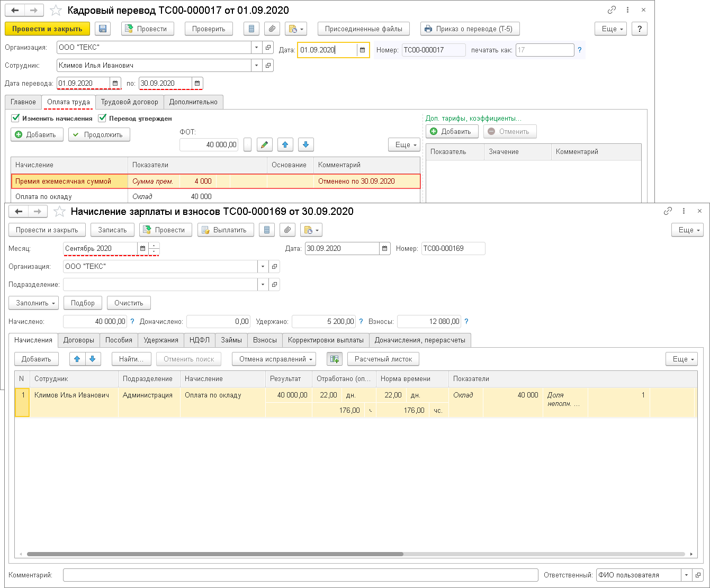Uncheck the Перевод утвержден checkbox
This screenshot has width=710, height=588.
103,119
